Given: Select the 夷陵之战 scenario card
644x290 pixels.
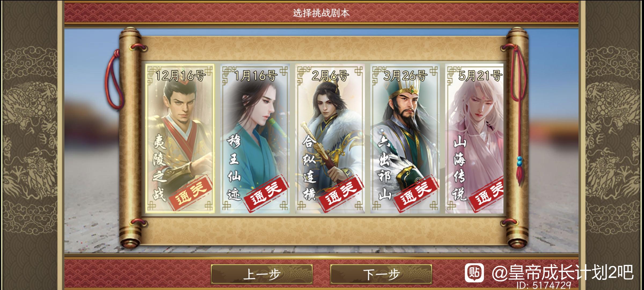Looking at the screenshot, I should [180, 139].
